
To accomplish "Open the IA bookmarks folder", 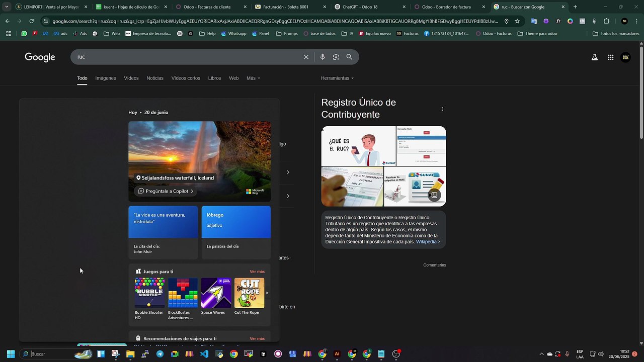I will [x=347, y=34].
